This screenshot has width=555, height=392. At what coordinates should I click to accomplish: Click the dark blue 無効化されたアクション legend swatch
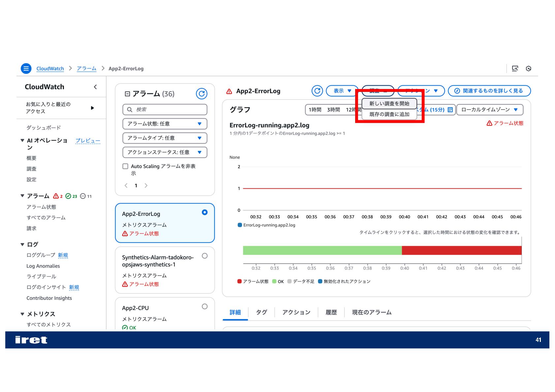point(320,282)
